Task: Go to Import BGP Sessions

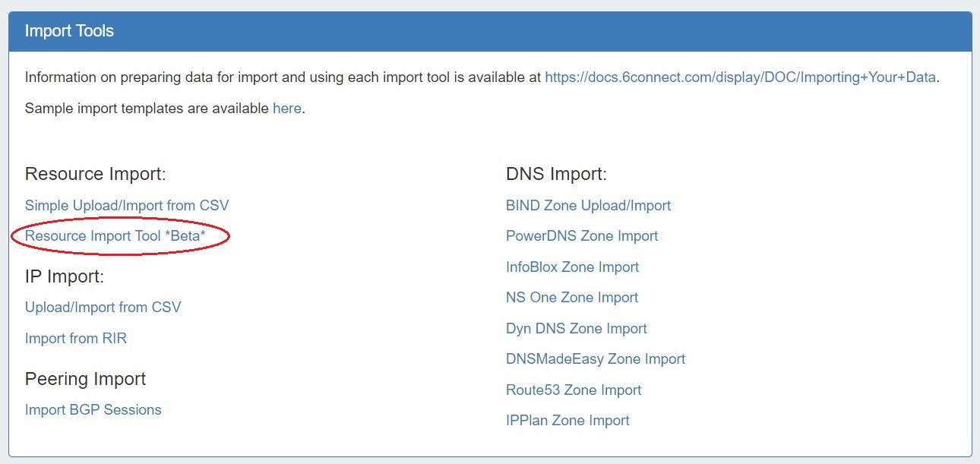Action: coord(93,410)
